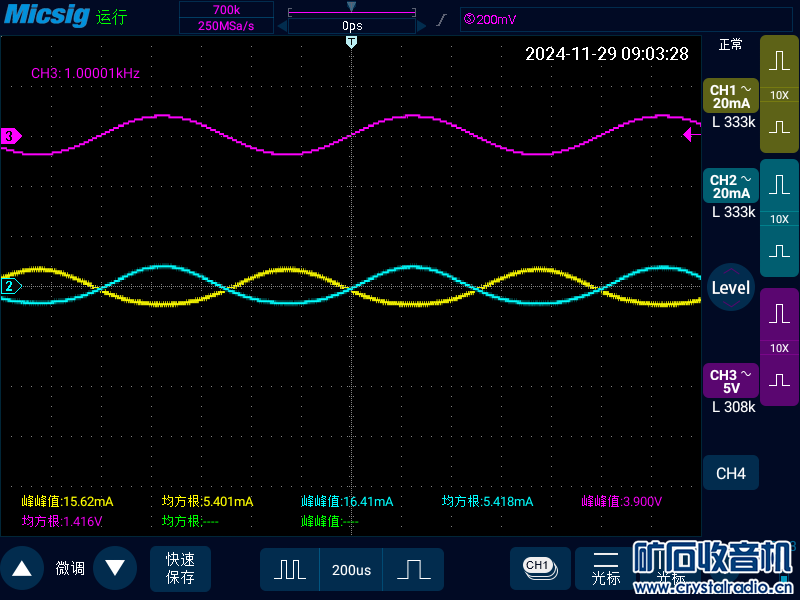
Task: Shift horizontal position with right arrow
Action: [421, 26]
